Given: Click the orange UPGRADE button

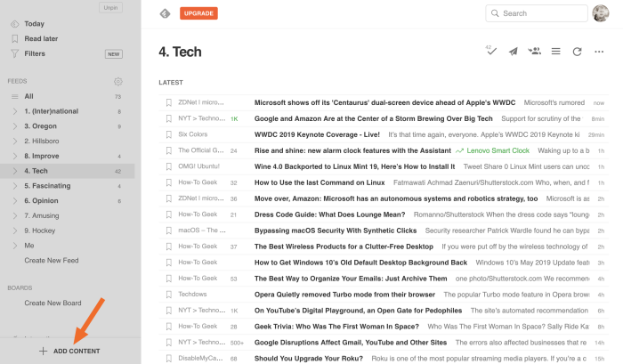Looking at the screenshot, I should [198, 13].
